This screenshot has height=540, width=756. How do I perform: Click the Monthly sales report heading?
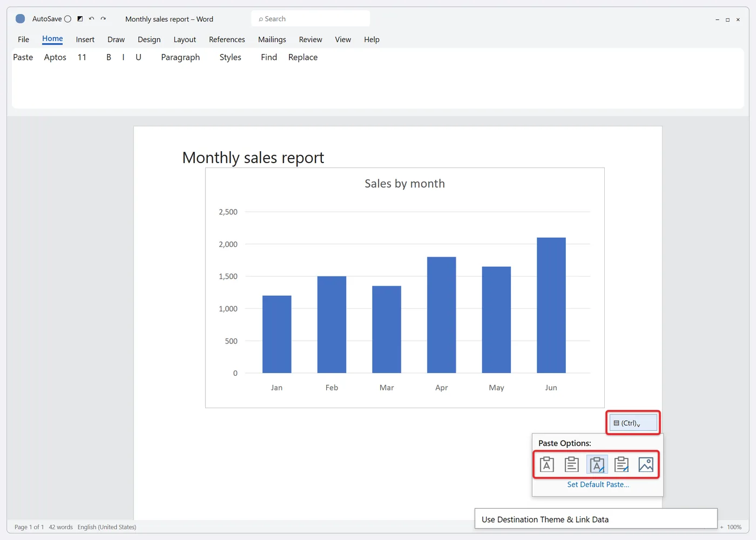253,158
